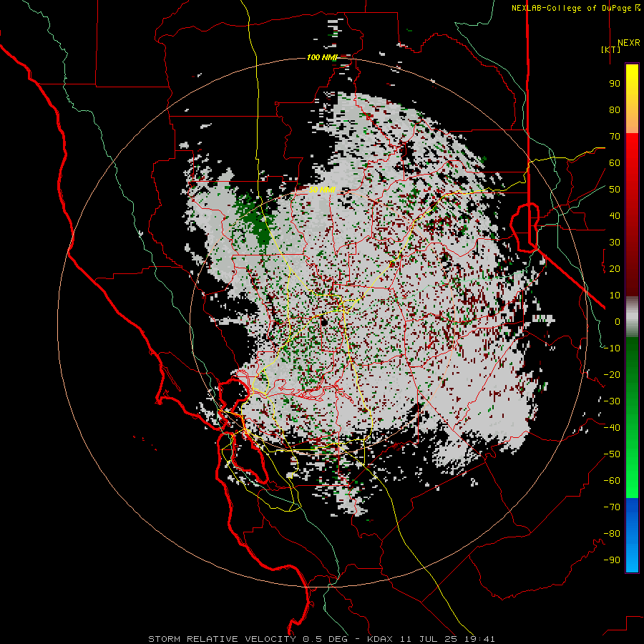This screenshot has width=644, height=644.
Task: Click the -90 value on velocity scale
Action: (x=612, y=560)
